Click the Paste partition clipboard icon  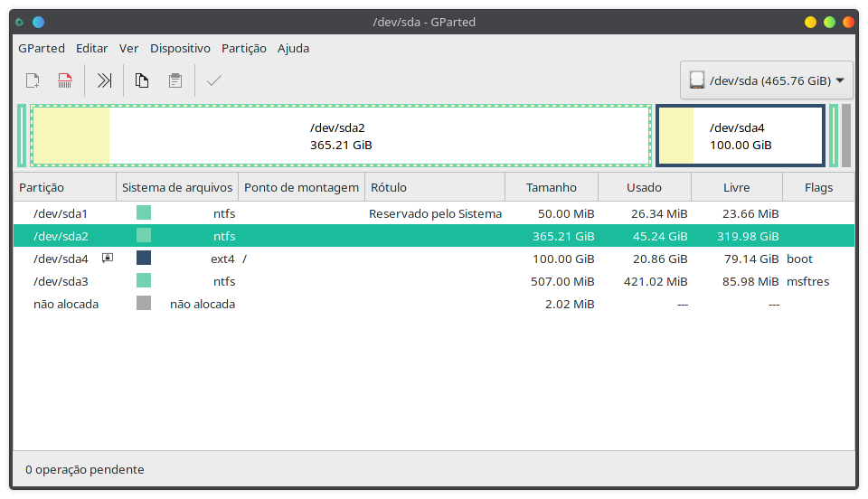pyautogui.click(x=175, y=80)
